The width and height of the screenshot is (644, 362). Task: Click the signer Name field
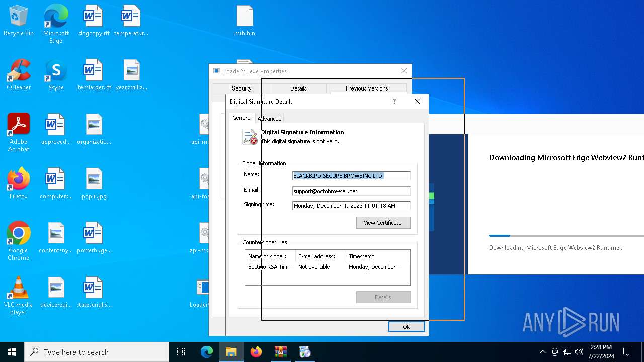pyautogui.click(x=351, y=176)
